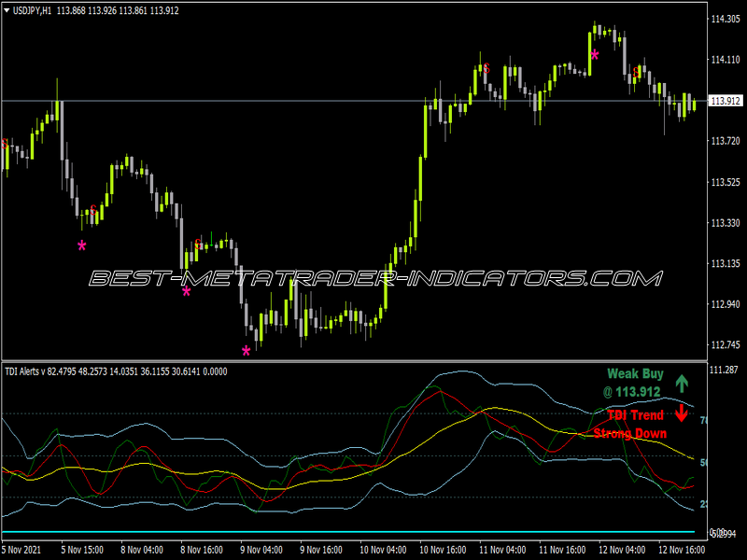
Task: Click the 11 Nov 16:00 time label
Action: 562,550
